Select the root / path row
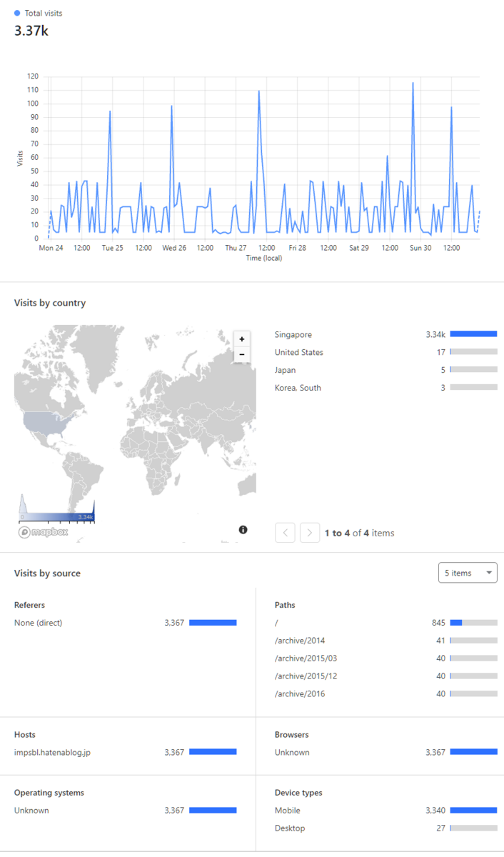Image resolution: width=504 pixels, height=857 pixels. point(385,623)
